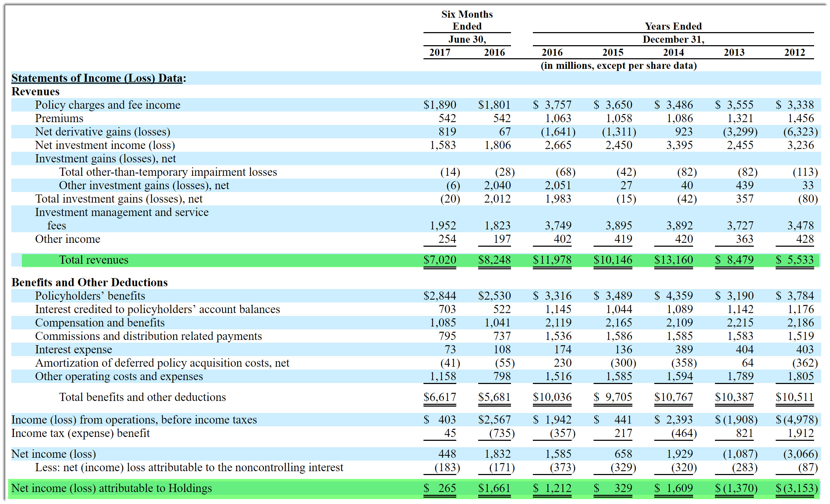Image resolution: width=830 pixels, height=504 pixels.
Task: Select the Other income row label
Action: pos(68,239)
